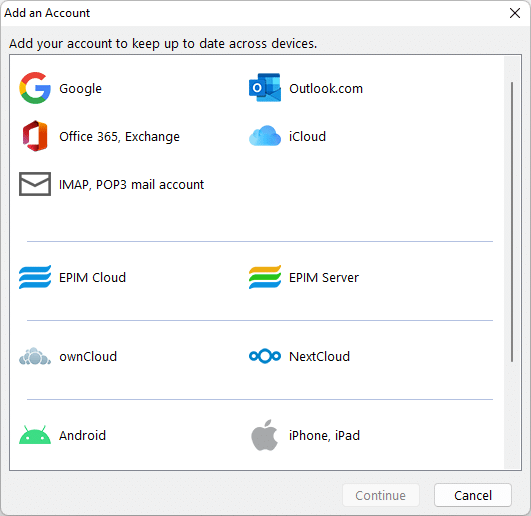
Task: Select the EPIM Cloud blue waves icon
Action: [x=35, y=277]
